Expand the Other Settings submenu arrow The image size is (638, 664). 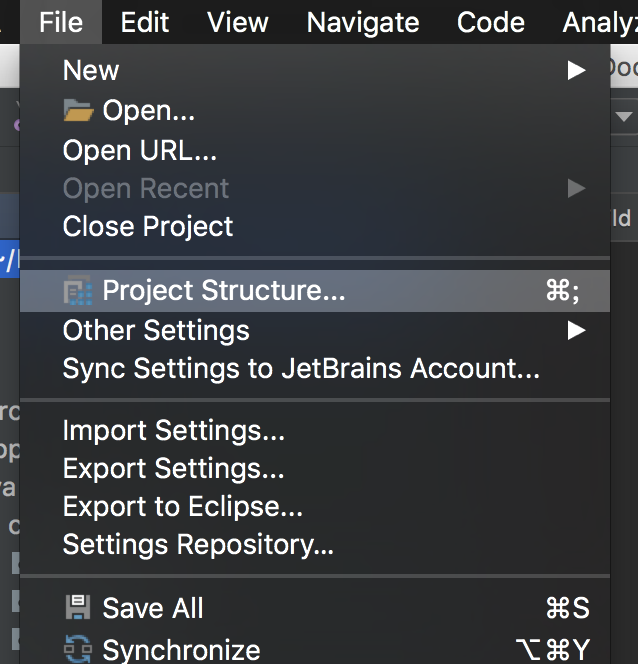tap(576, 330)
